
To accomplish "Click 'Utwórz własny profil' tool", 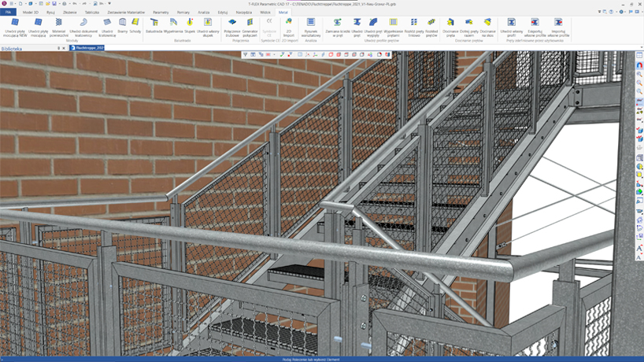I will (x=511, y=28).
